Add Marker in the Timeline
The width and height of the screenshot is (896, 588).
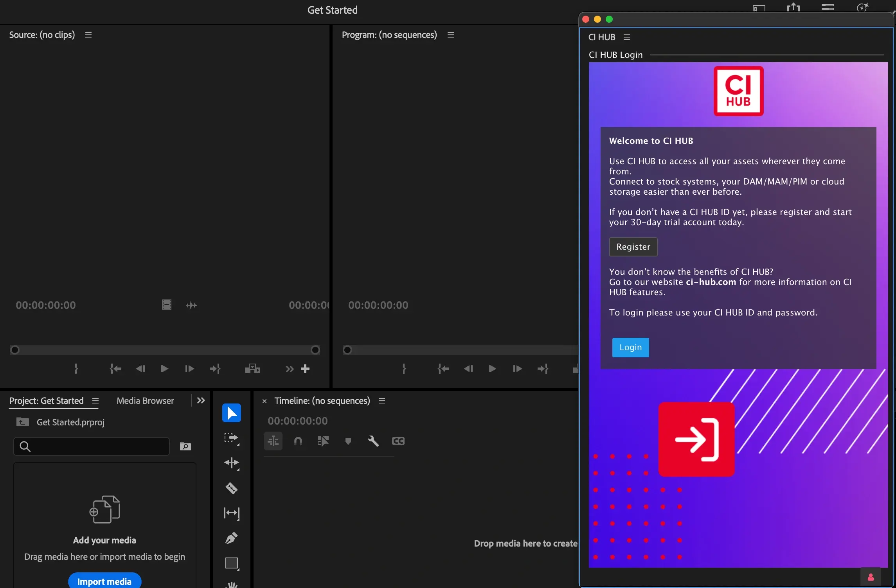tap(348, 441)
